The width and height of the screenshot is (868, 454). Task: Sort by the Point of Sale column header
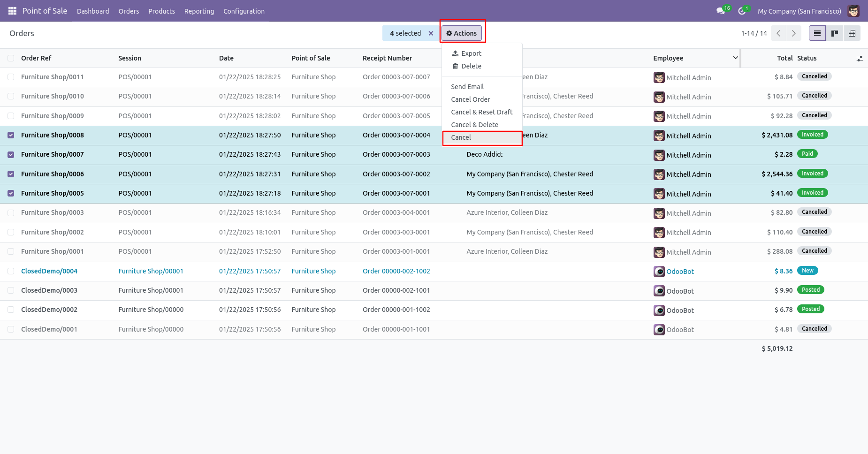point(311,58)
